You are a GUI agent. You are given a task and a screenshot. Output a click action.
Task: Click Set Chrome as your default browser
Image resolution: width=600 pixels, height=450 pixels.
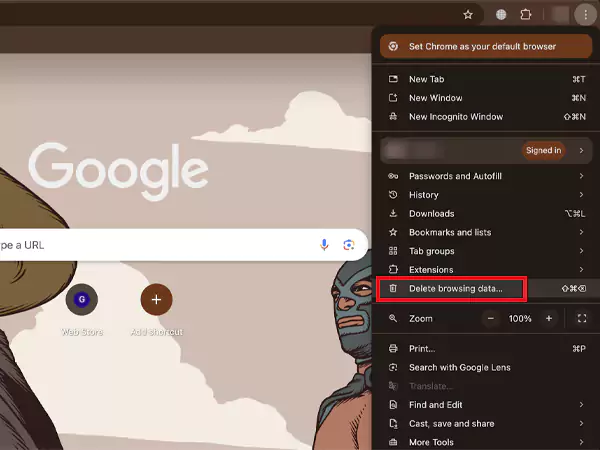click(486, 46)
